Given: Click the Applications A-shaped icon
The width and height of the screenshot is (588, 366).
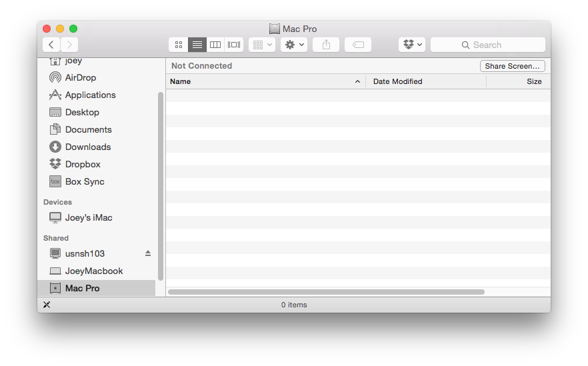Looking at the screenshot, I should click(55, 95).
